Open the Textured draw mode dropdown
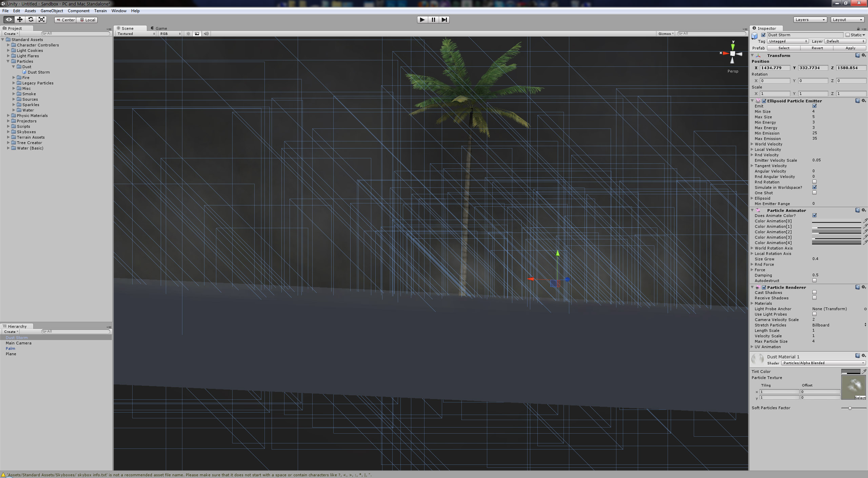 tap(136, 34)
